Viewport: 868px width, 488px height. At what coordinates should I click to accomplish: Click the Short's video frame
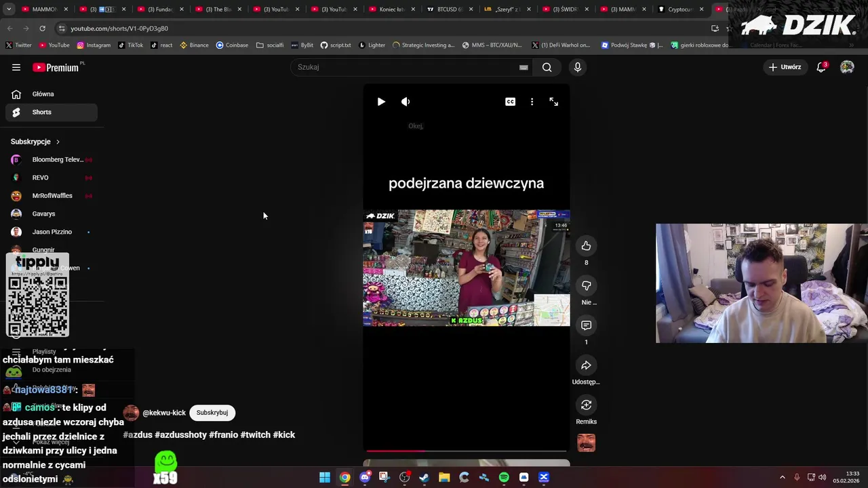tap(467, 268)
